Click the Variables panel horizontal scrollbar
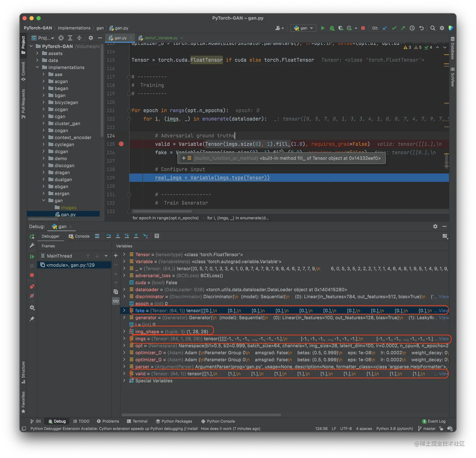 coord(201,415)
